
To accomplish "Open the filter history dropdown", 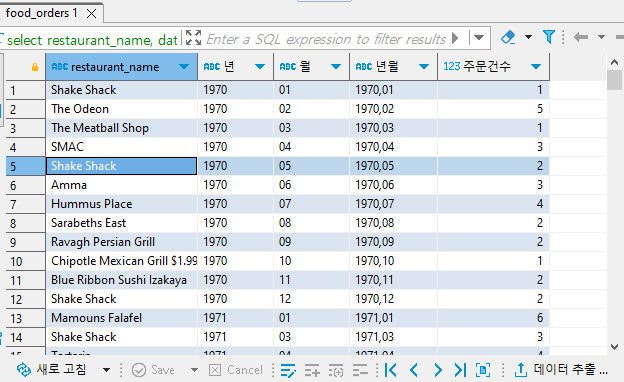I will coord(479,38).
